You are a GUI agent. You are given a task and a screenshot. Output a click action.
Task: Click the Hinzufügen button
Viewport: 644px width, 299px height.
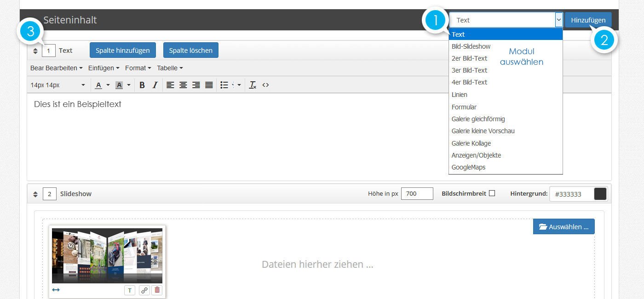[x=588, y=20]
